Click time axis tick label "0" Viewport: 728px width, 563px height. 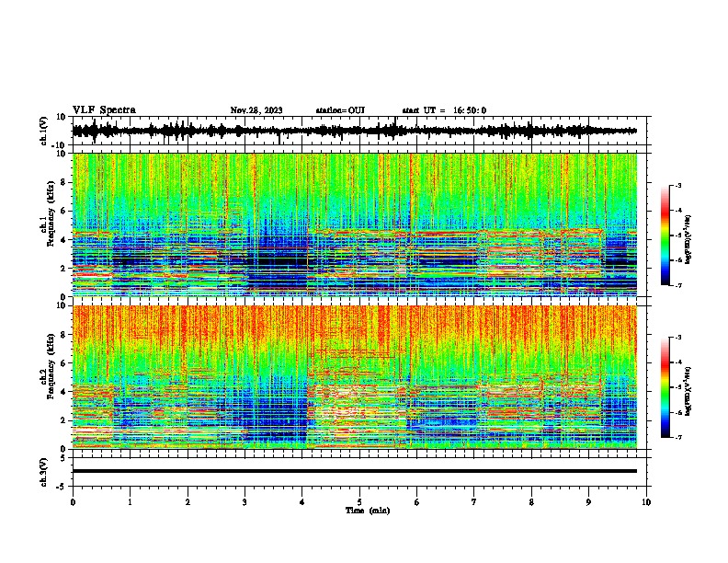(73, 502)
